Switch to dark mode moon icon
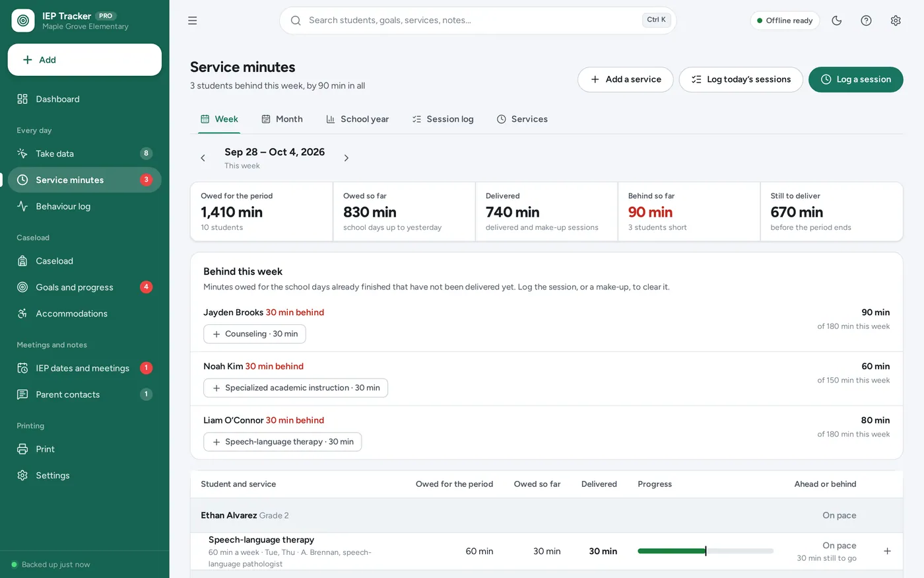924x578 pixels. pos(837,20)
